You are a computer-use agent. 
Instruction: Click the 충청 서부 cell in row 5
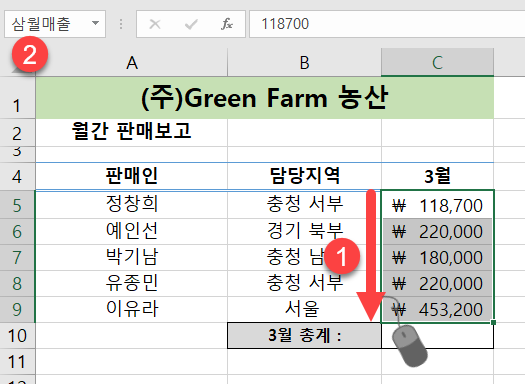click(x=304, y=205)
